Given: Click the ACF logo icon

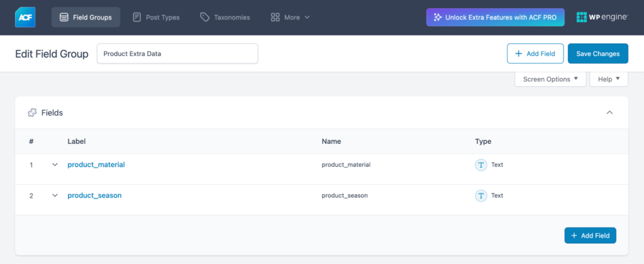Looking at the screenshot, I should pyautogui.click(x=25, y=18).
